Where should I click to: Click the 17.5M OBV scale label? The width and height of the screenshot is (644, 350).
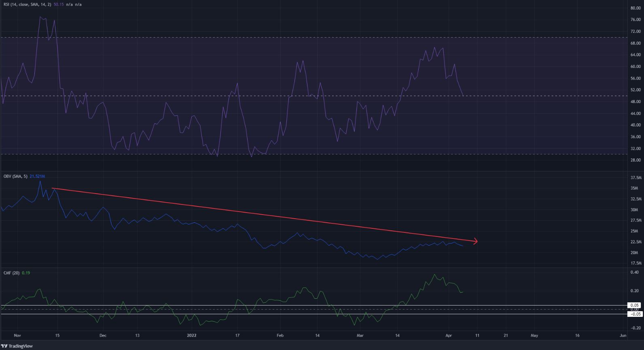[636, 263]
